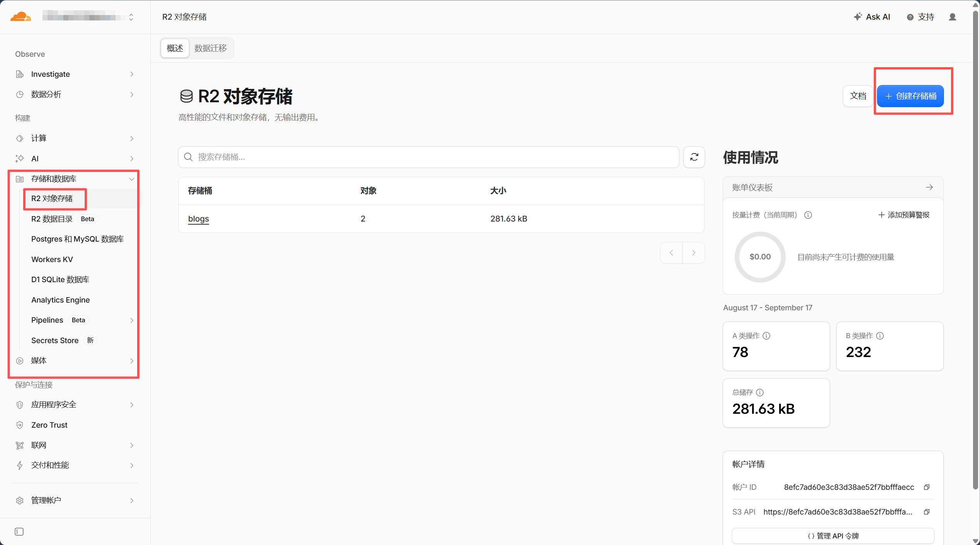Open Ask AI assistant
The width and height of the screenshot is (980, 545).
point(872,17)
